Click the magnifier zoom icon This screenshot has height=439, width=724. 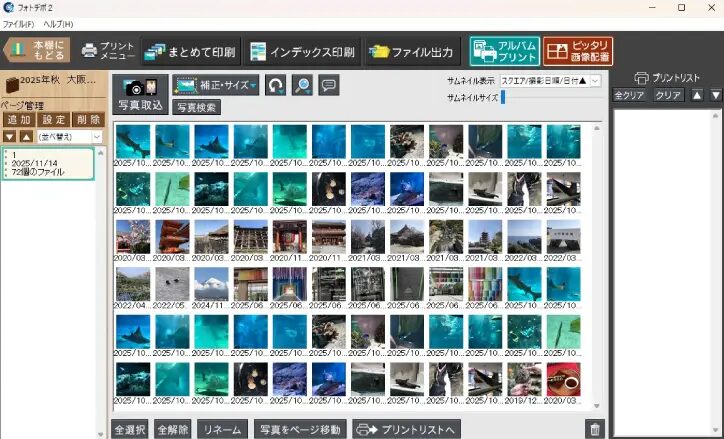point(302,85)
